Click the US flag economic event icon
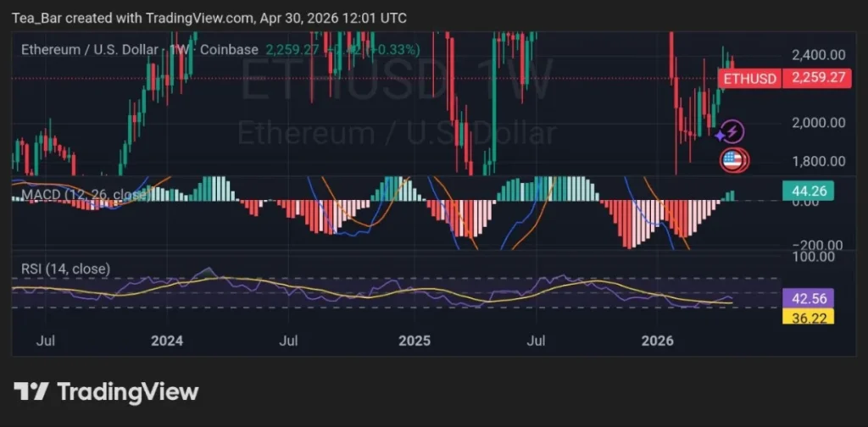 pyautogui.click(x=732, y=160)
